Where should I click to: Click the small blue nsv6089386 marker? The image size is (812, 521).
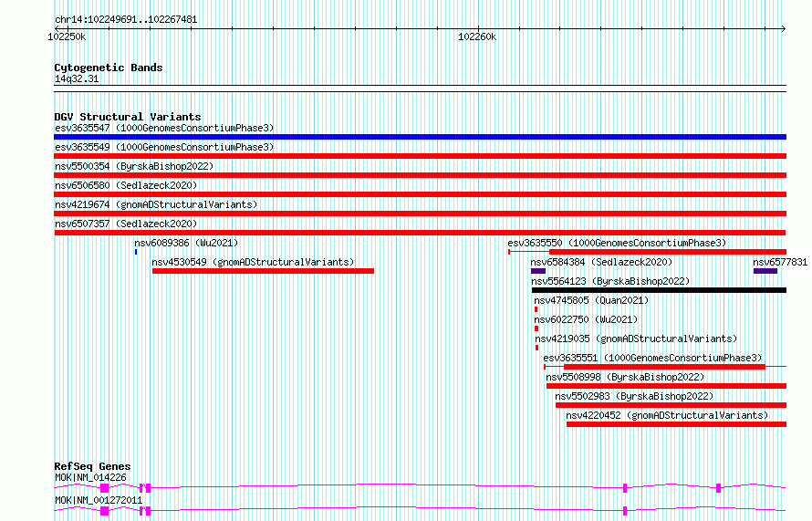[x=136, y=252]
